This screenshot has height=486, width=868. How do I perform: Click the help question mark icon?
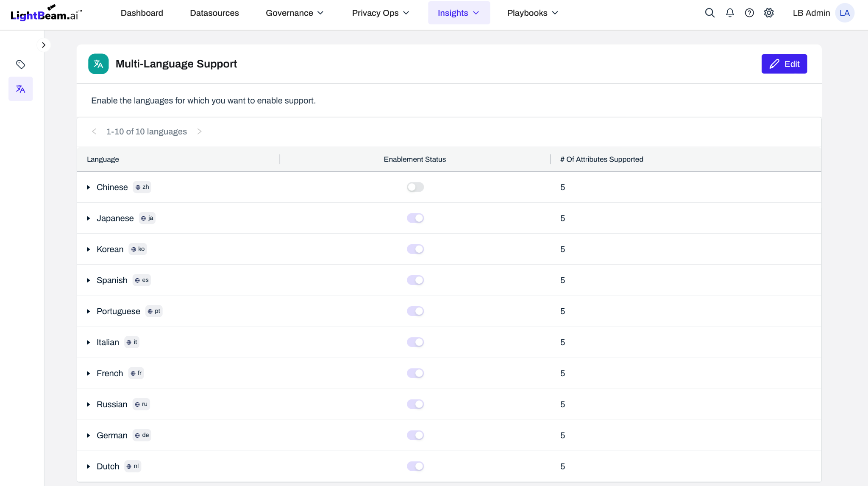749,13
